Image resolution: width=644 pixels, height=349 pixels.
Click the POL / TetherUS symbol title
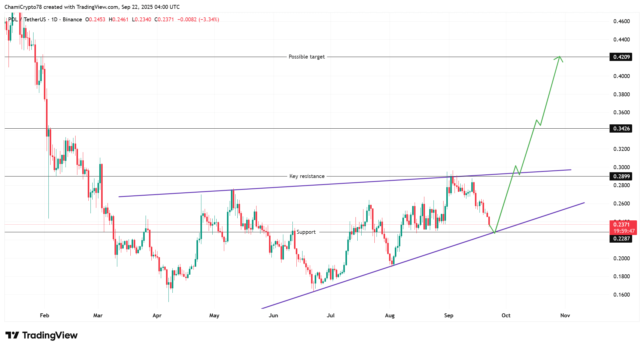pos(27,20)
